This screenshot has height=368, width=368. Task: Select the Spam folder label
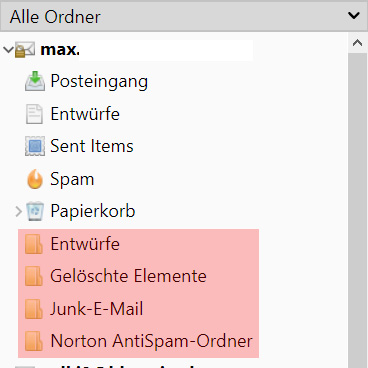72,180
